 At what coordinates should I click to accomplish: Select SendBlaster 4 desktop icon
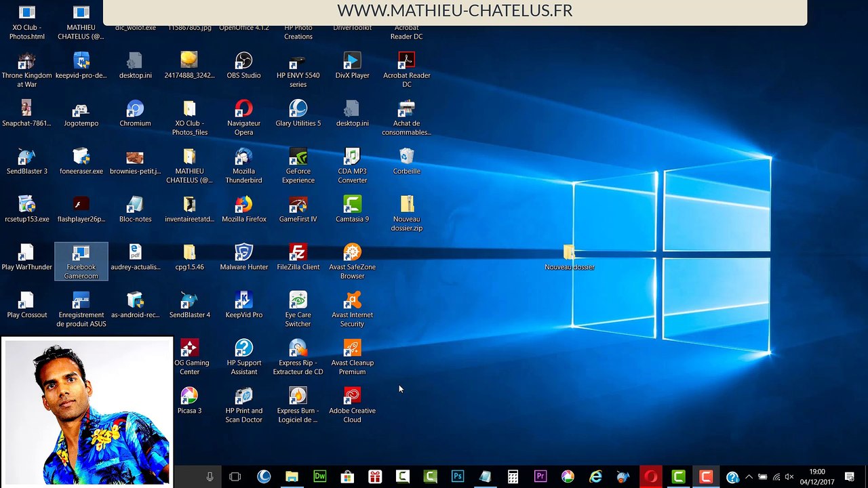coord(189,306)
